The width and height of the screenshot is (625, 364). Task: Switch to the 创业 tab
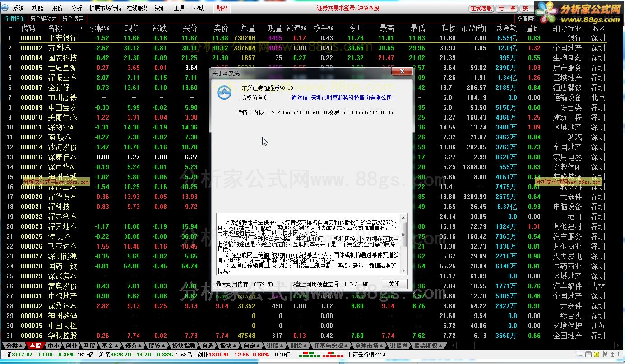tap(71, 346)
